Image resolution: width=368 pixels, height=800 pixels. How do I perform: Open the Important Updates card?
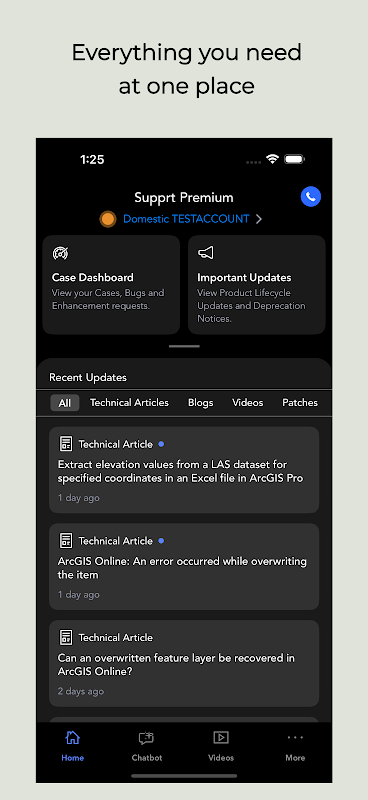pyautogui.click(x=257, y=285)
